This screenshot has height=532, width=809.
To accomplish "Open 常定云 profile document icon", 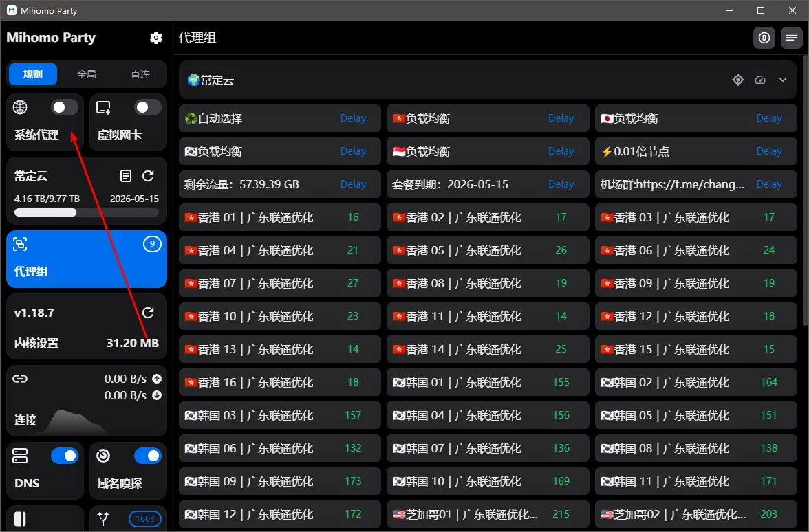I will coord(125,176).
